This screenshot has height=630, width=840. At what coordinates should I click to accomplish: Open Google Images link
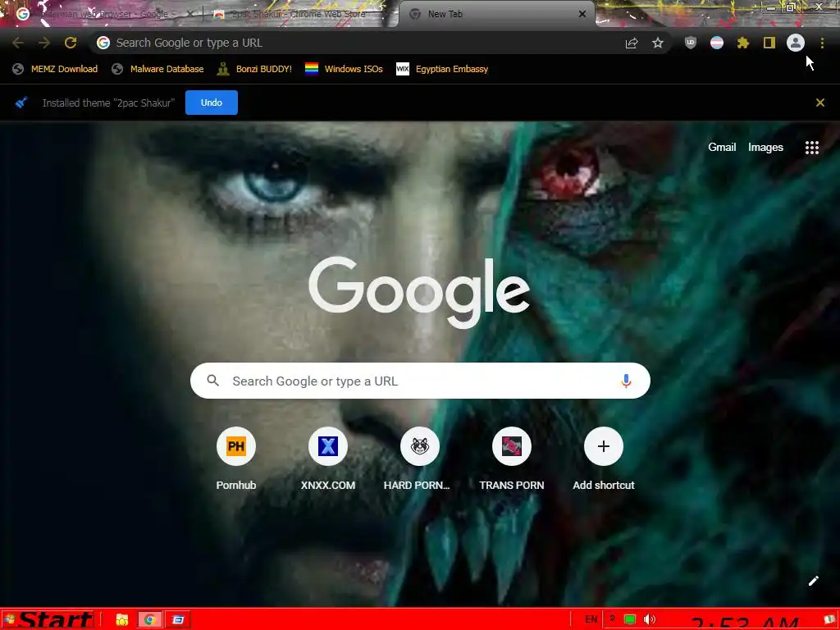click(765, 148)
